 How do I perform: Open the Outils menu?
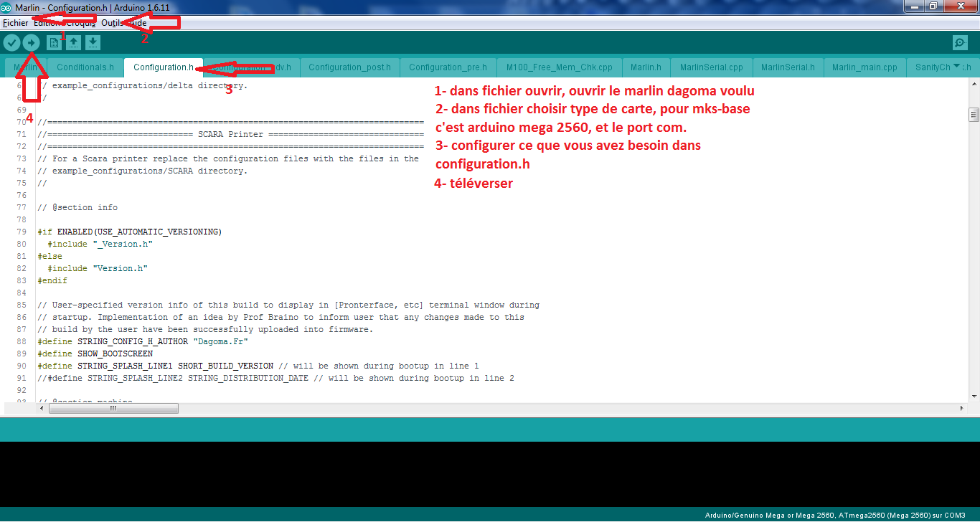pyautogui.click(x=112, y=23)
